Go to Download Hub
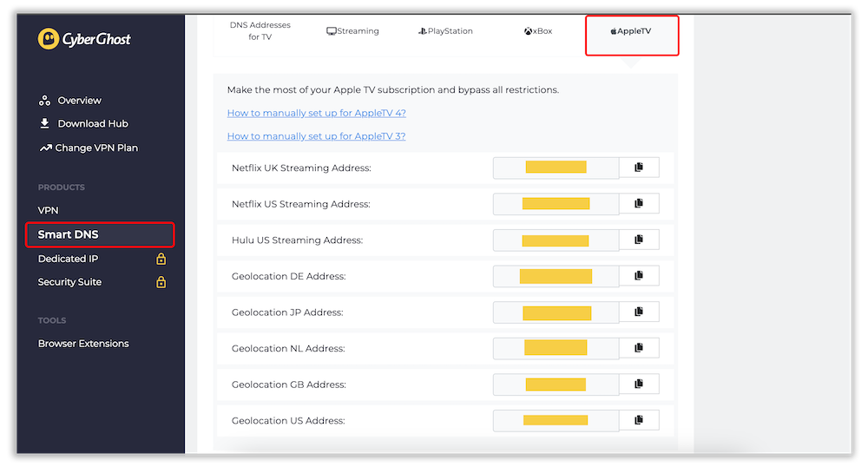The height and width of the screenshot is (467, 868). click(83, 123)
